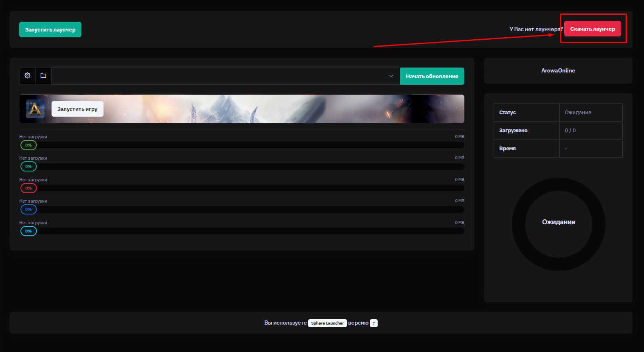This screenshot has width=644, height=352.
Task: Click the dark blue 0% progress indicator
Action: tap(29, 210)
